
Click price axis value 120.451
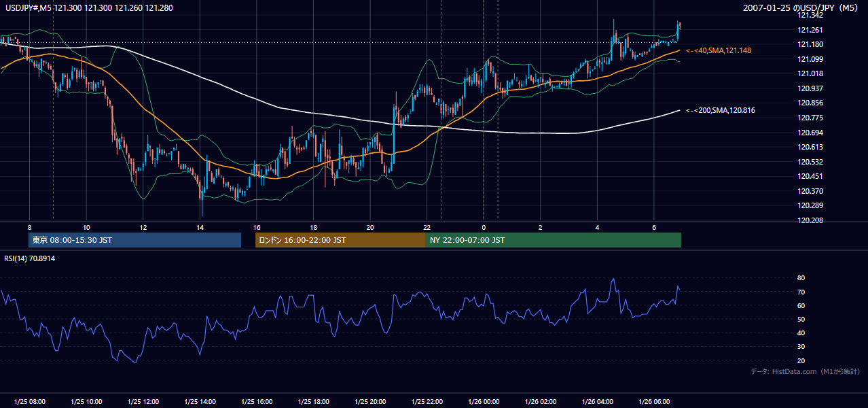(810, 177)
